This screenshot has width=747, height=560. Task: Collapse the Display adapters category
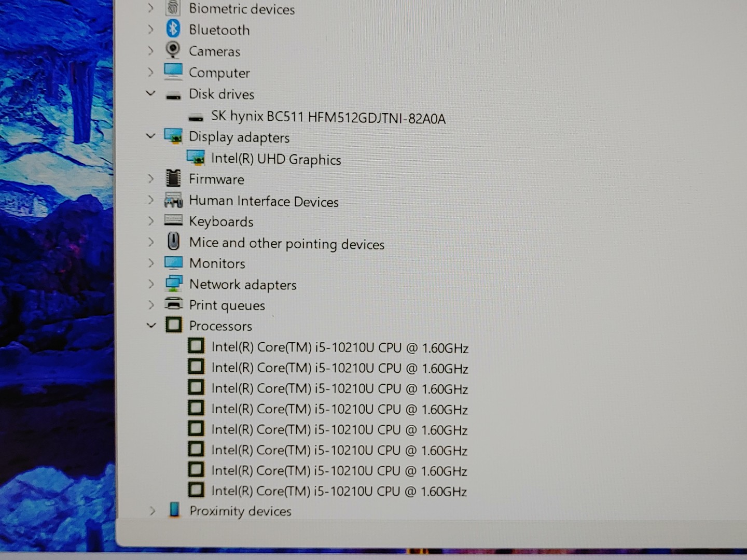tap(151, 136)
